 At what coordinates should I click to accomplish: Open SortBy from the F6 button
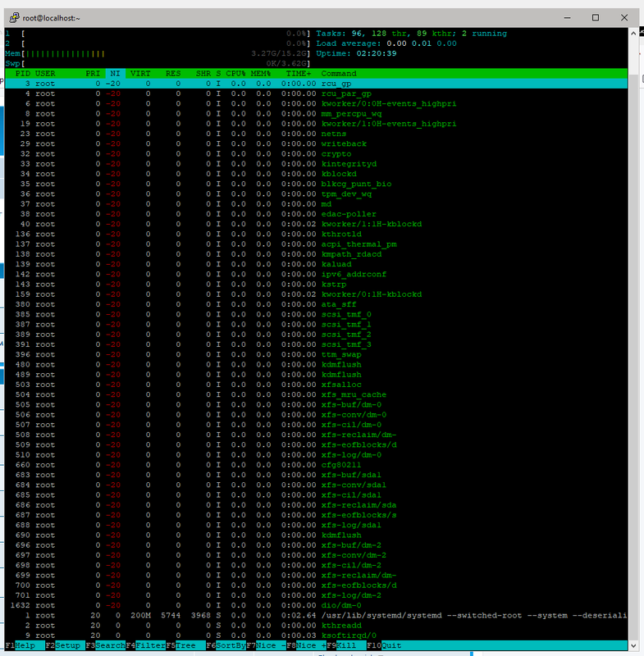pos(226,645)
